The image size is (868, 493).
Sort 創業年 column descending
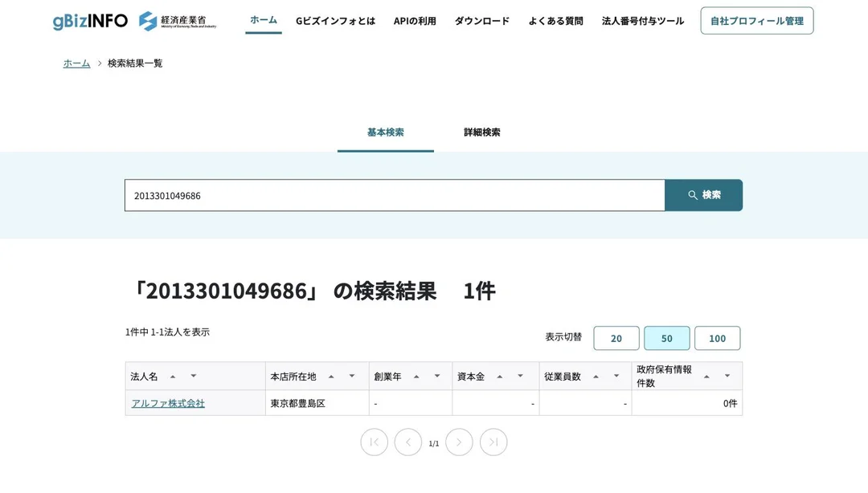(x=436, y=377)
